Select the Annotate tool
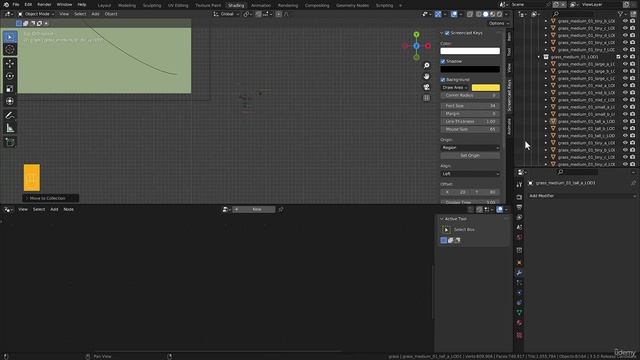Viewport: 640px width, 360px height. pyautogui.click(x=10, y=116)
